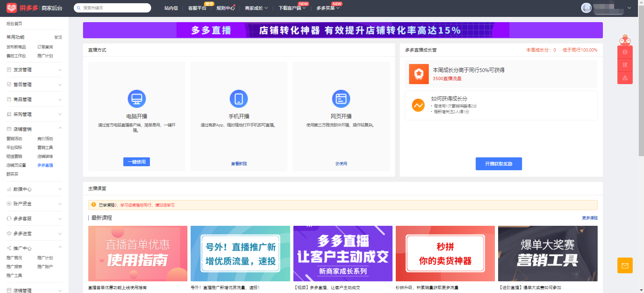644x293 pixels.
Task: Open the 直播首单优惠 使用指南 course thumbnail
Action: coord(138,254)
